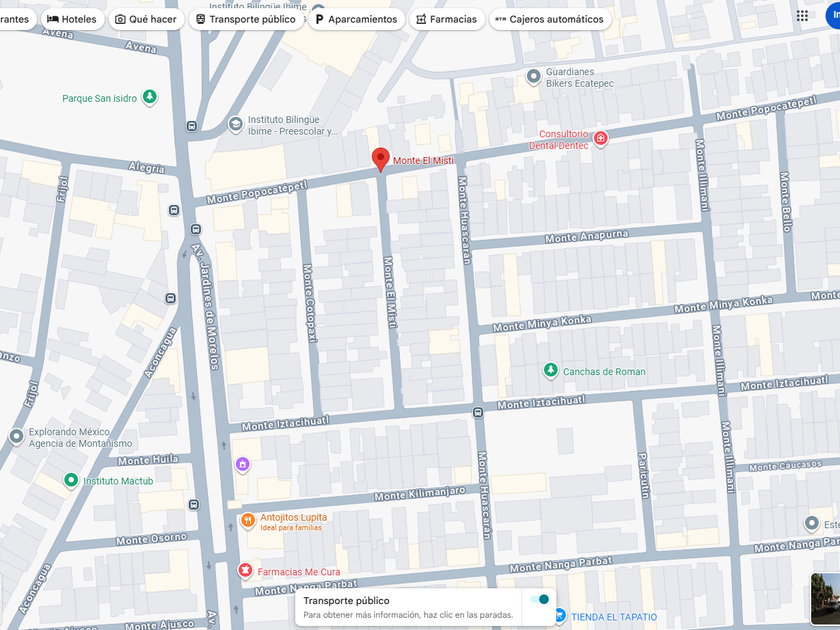Filter by Hoteles category chip
The width and height of the screenshot is (840, 630).
(72, 19)
